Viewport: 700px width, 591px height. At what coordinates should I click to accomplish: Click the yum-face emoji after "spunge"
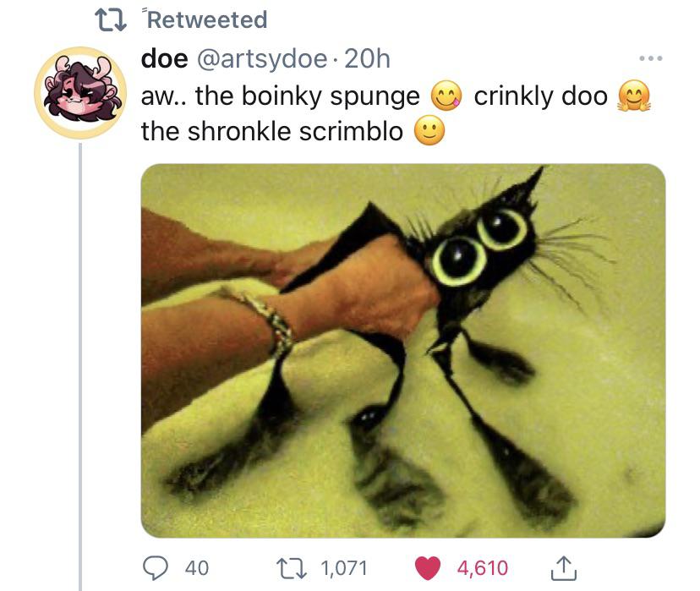click(446, 96)
